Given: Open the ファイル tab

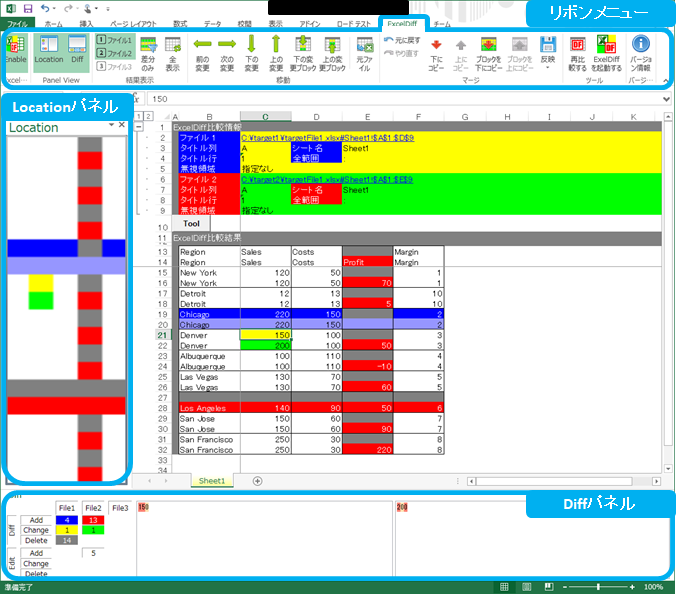Looking at the screenshot, I should coord(17,24).
